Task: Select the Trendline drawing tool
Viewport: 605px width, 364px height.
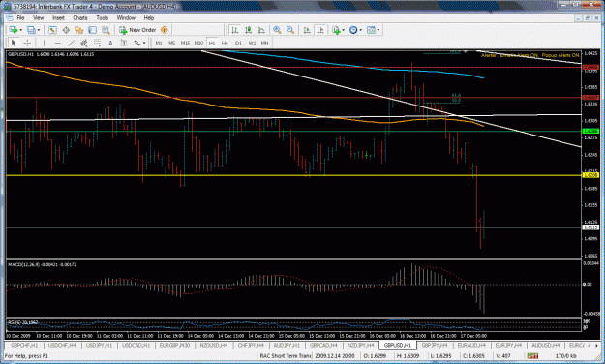Action: pyautogui.click(x=71, y=43)
